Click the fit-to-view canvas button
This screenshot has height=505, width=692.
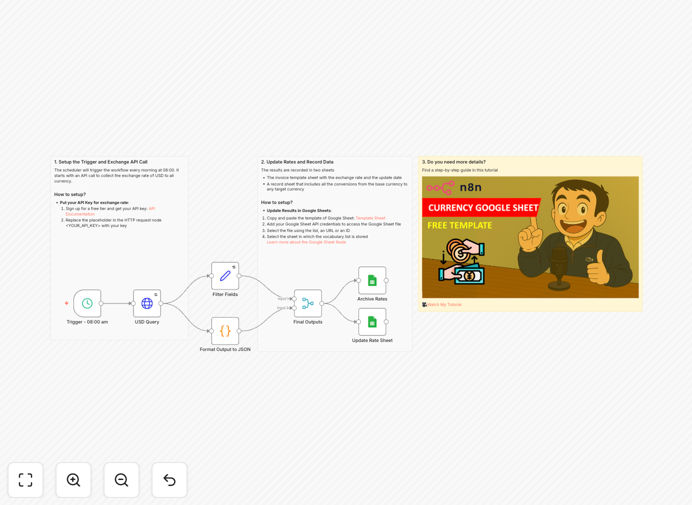click(x=26, y=480)
